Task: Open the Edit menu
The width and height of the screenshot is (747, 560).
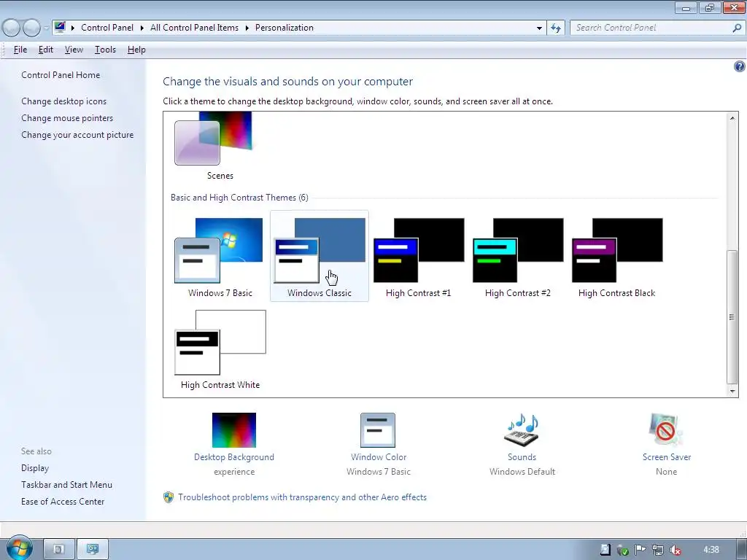Action: click(46, 50)
